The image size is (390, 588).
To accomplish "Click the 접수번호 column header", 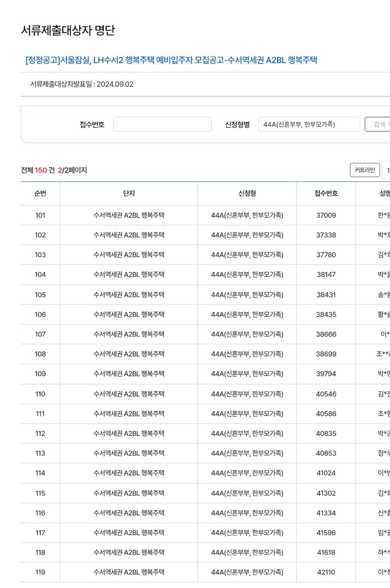I will 326,193.
